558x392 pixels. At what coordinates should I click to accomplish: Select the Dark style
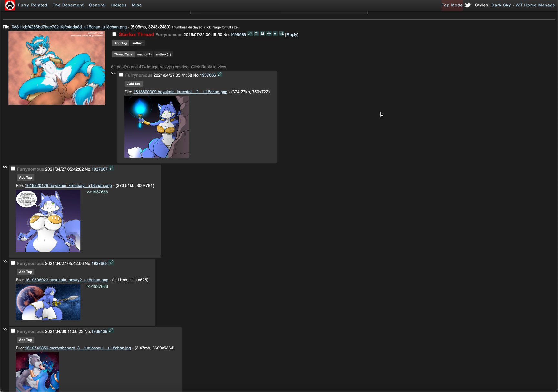(497, 5)
